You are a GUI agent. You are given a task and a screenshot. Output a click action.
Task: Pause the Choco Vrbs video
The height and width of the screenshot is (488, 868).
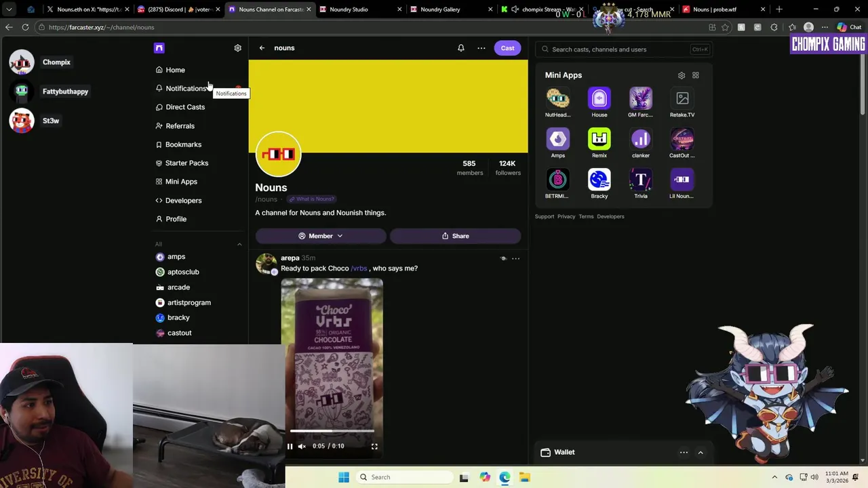(290, 446)
